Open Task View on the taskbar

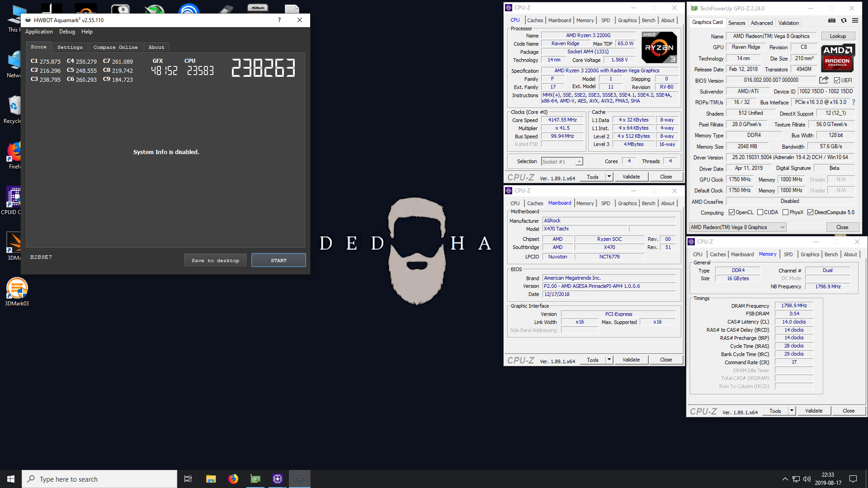point(188,479)
